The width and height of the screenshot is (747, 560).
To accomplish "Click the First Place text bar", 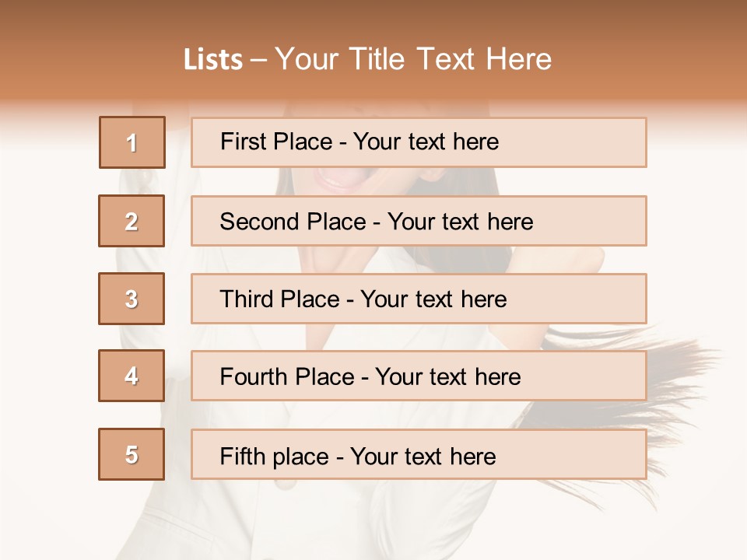I will tap(419, 142).
